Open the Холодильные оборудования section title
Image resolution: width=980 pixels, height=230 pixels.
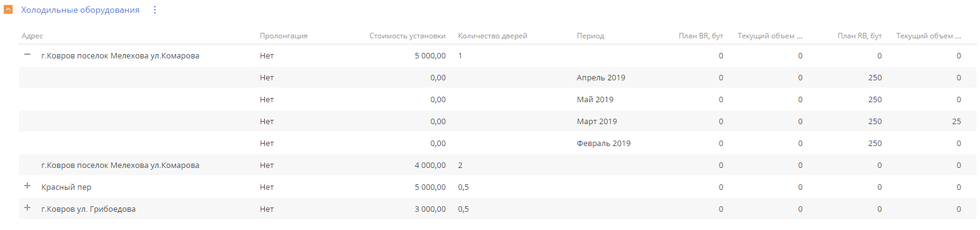point(80,10)
